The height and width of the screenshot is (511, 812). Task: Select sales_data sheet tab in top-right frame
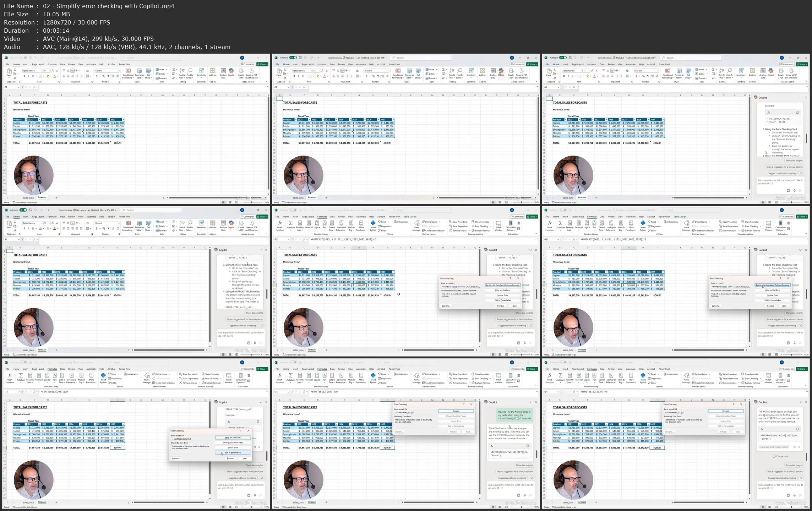(568, 198)
